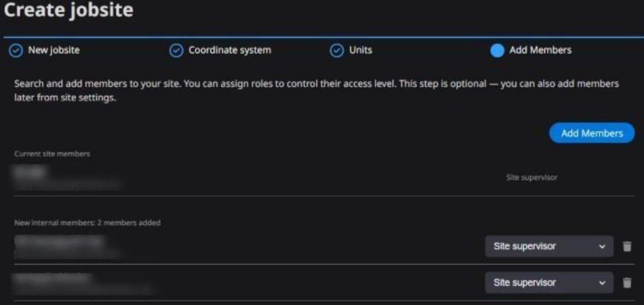Open the second member's Site supervisor role dropdown
The width and height of the screenshot is (644, 305).
549,283
